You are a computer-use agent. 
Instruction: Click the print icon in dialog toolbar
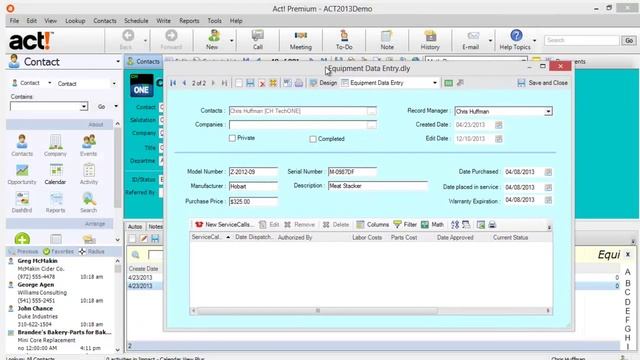point(299,83)
